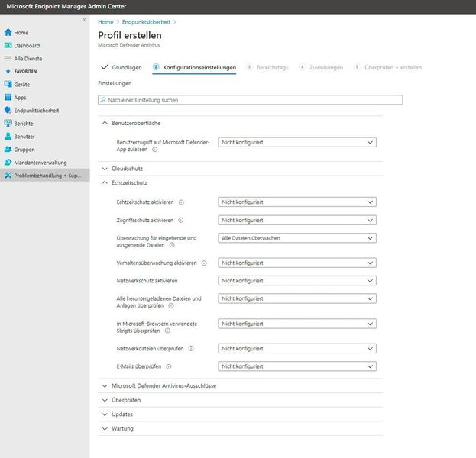The width and height of the screenshot is (476, 458).
Task: Open the Endpunktsicherheit shield icon
Action: [8, 111]
